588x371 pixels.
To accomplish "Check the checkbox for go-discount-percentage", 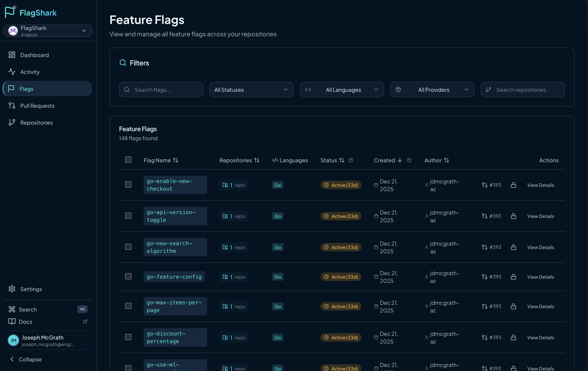I will 128,337.
